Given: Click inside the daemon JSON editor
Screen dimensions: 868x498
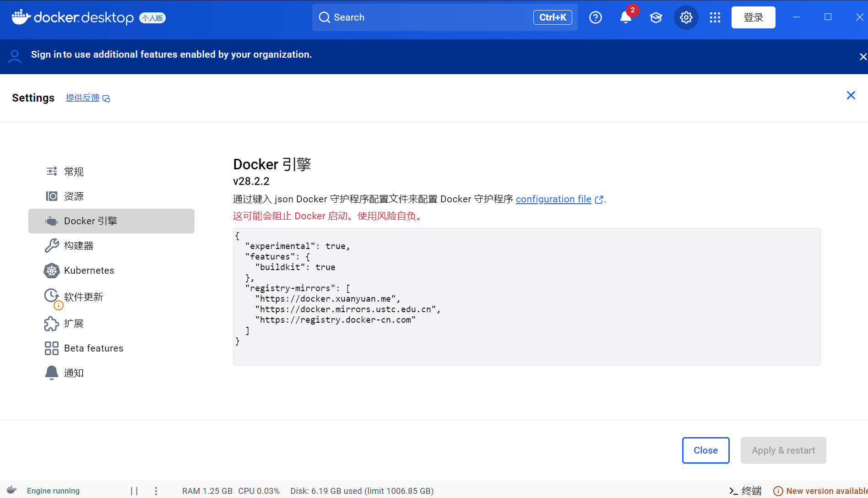Looking at the screenshot, I should (526, 297).
